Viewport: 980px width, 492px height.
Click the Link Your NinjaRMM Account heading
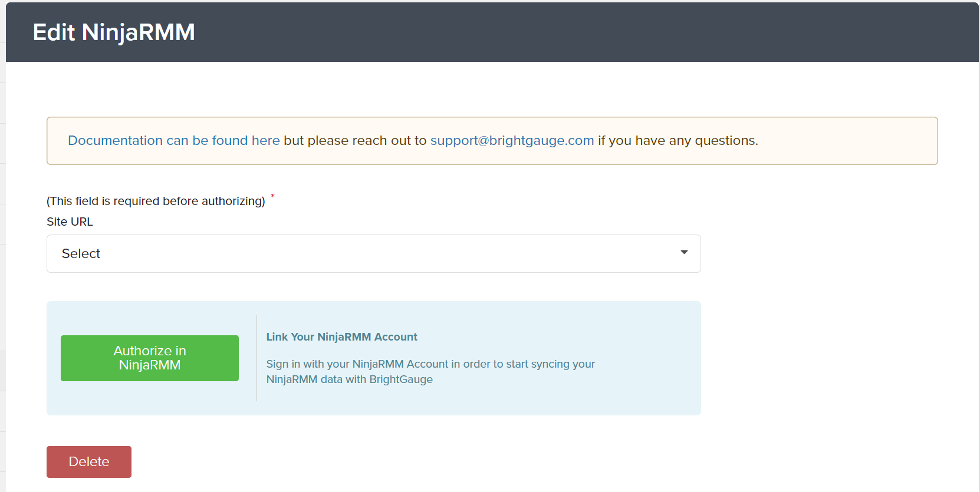click(x=341, y=337)
